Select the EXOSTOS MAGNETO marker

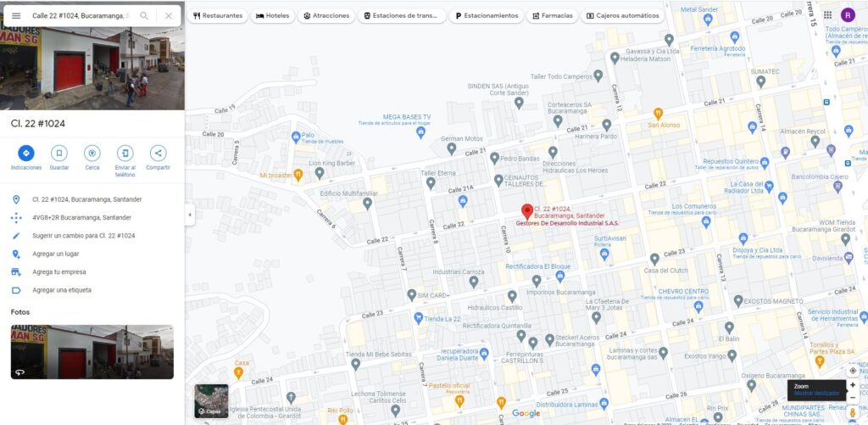[738, 301]
